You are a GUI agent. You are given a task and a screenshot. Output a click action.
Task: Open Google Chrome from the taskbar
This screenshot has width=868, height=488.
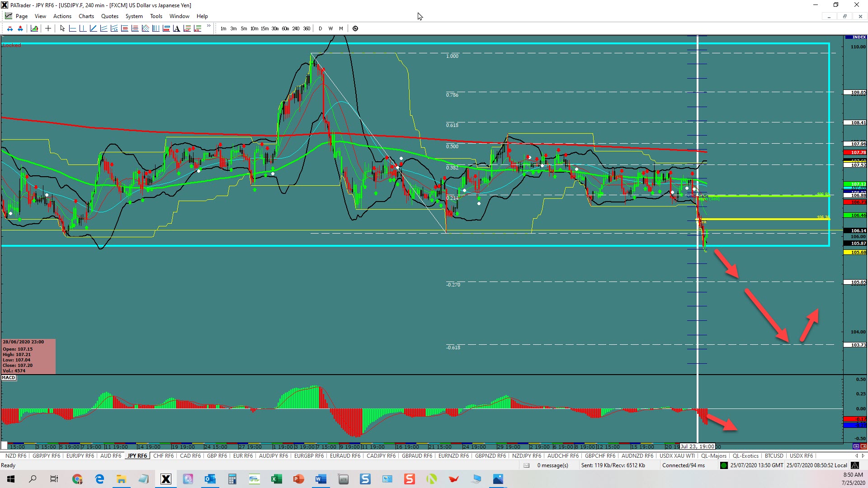click(x=77, y=479)
